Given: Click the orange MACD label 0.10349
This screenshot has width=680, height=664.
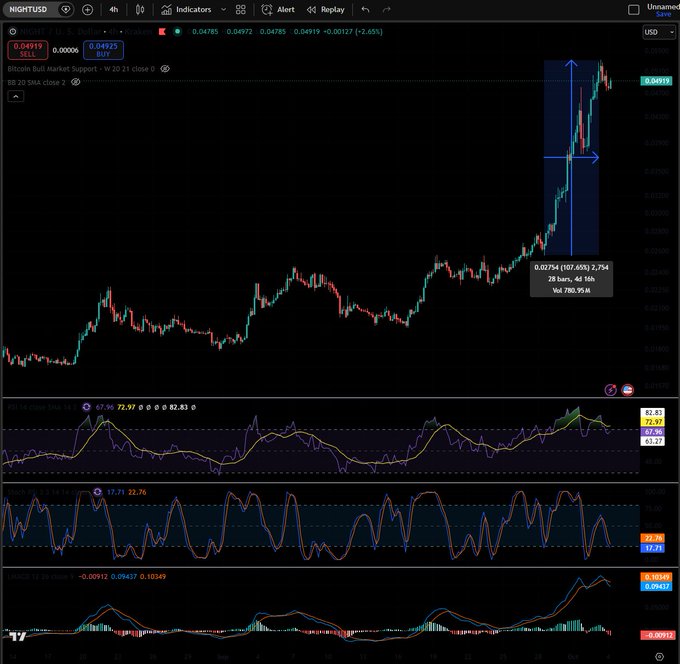Looking at the screenshot, I should [656, 577].
